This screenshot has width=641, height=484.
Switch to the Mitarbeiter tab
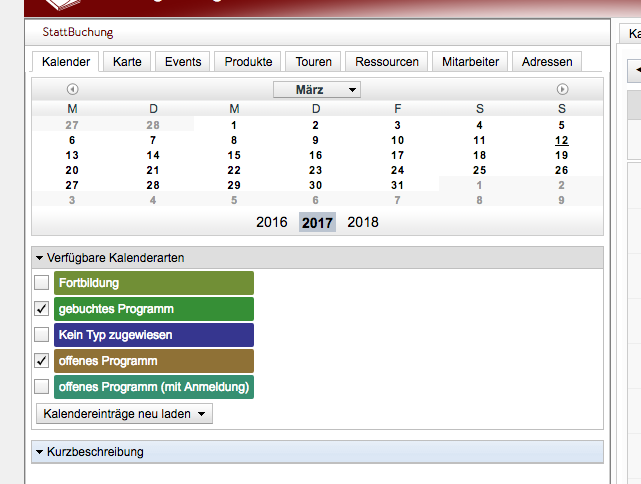[471, 62]
